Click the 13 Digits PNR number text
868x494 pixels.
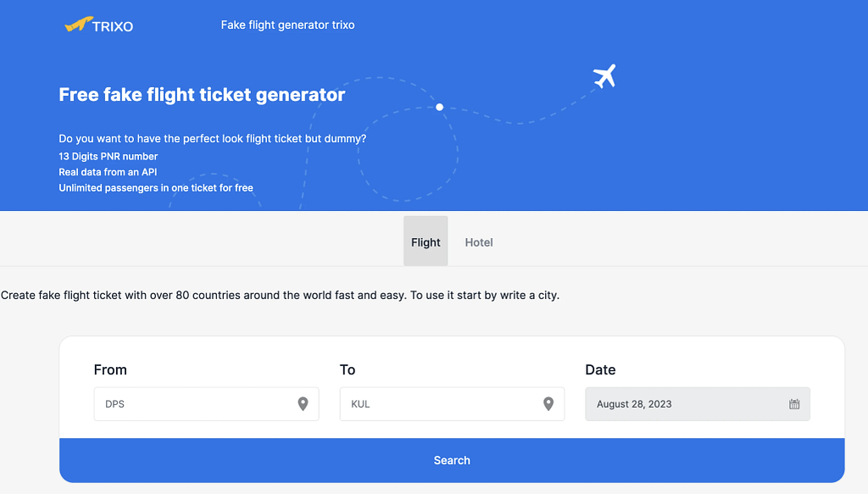coord(108,156)
